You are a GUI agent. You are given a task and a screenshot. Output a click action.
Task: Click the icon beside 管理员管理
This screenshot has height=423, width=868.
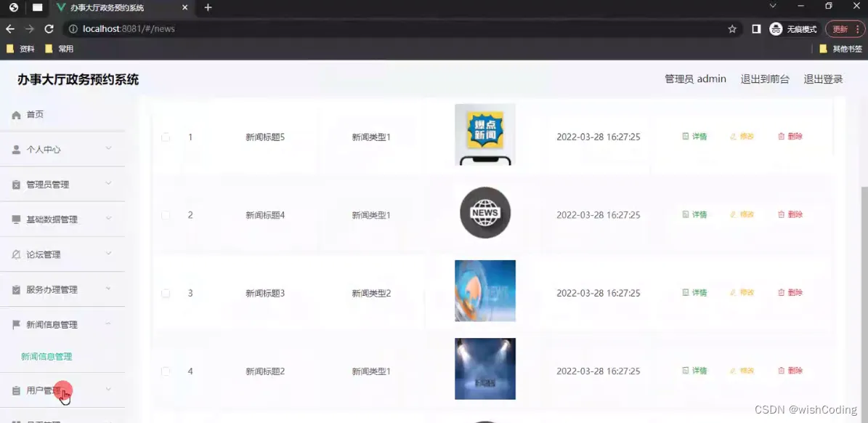tap(16, 185)
